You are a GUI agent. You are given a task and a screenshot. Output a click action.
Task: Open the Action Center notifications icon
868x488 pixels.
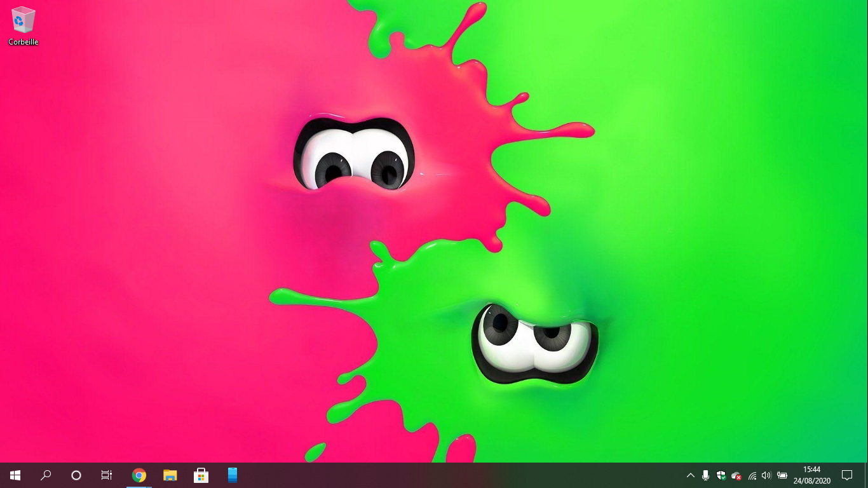coord(847,475)
